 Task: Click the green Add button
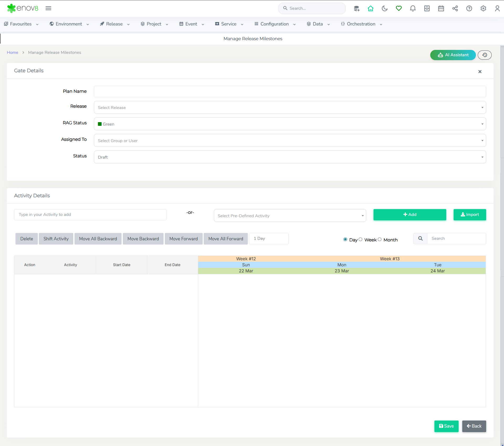coord(409,215)
